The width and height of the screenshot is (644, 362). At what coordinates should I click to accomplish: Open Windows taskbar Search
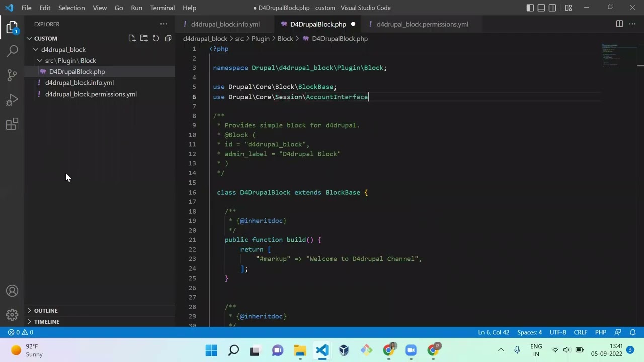233,350
